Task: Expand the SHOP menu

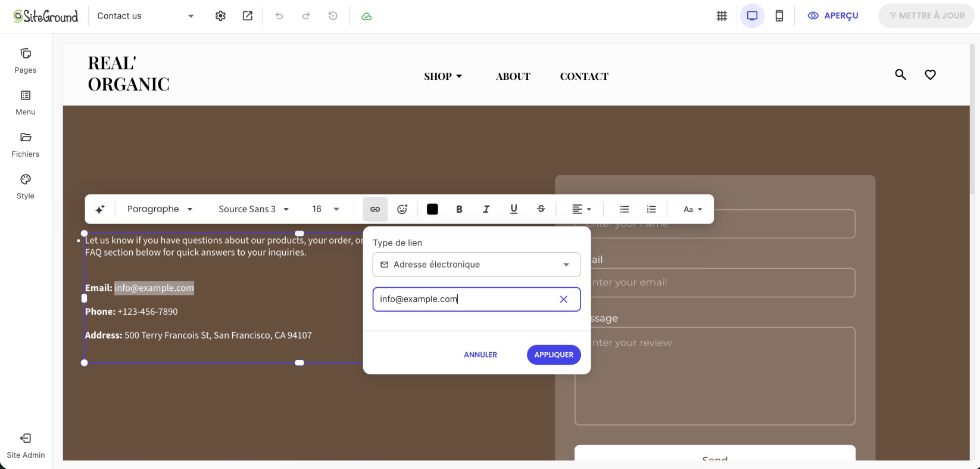Action: pos(443,76)
